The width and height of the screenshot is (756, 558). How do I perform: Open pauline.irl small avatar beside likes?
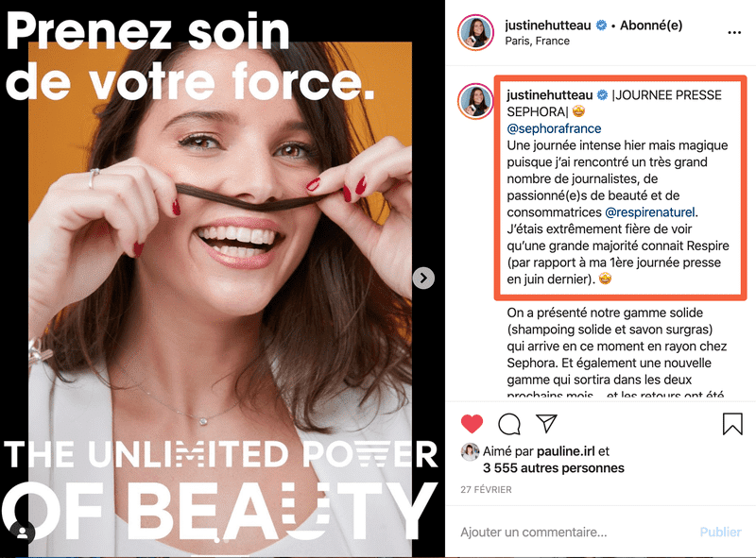click(x=470, y=452)
